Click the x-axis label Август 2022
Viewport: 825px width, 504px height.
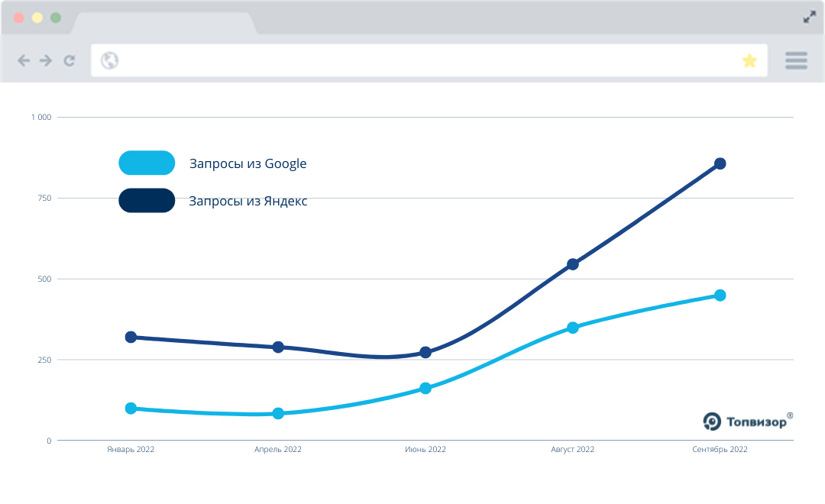572,449
